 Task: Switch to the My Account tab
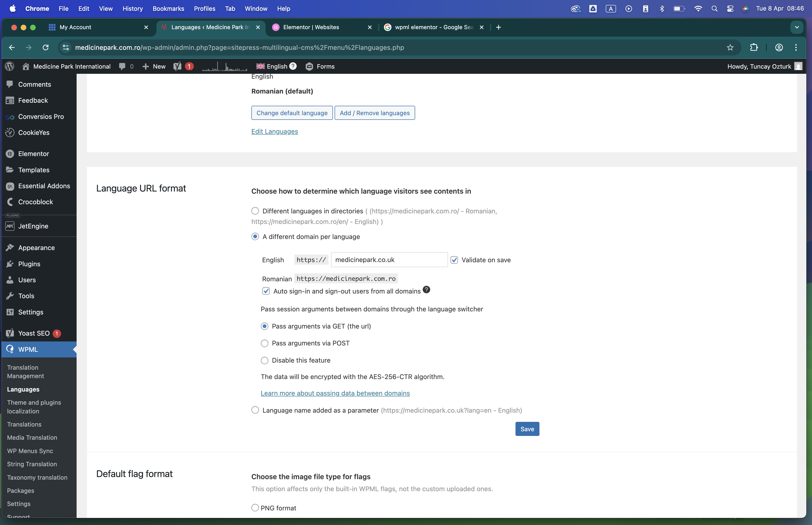99,27
